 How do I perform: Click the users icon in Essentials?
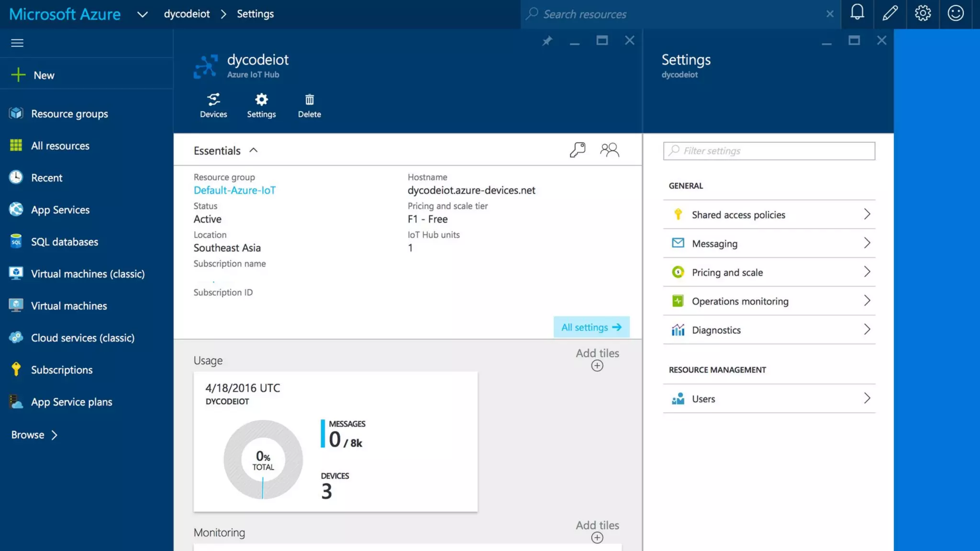point(610,150)
